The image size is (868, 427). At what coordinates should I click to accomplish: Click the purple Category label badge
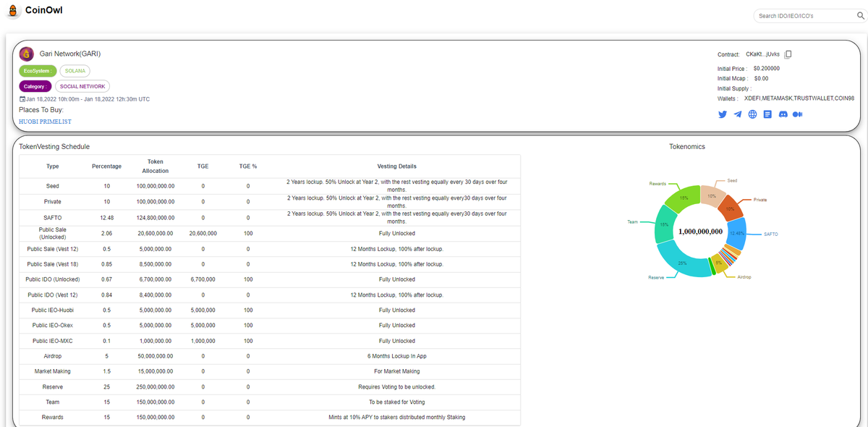point(35,86)
